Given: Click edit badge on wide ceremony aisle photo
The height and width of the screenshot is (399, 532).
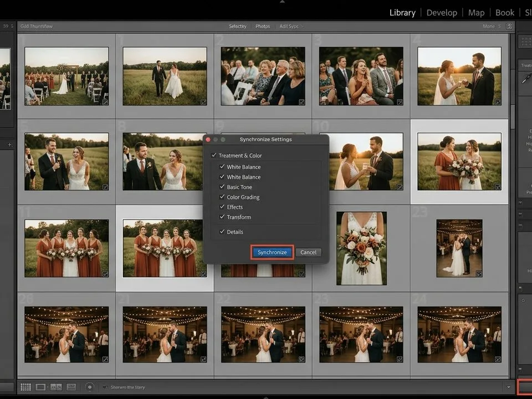Looking at the screenshot, I should coord(105,101).
